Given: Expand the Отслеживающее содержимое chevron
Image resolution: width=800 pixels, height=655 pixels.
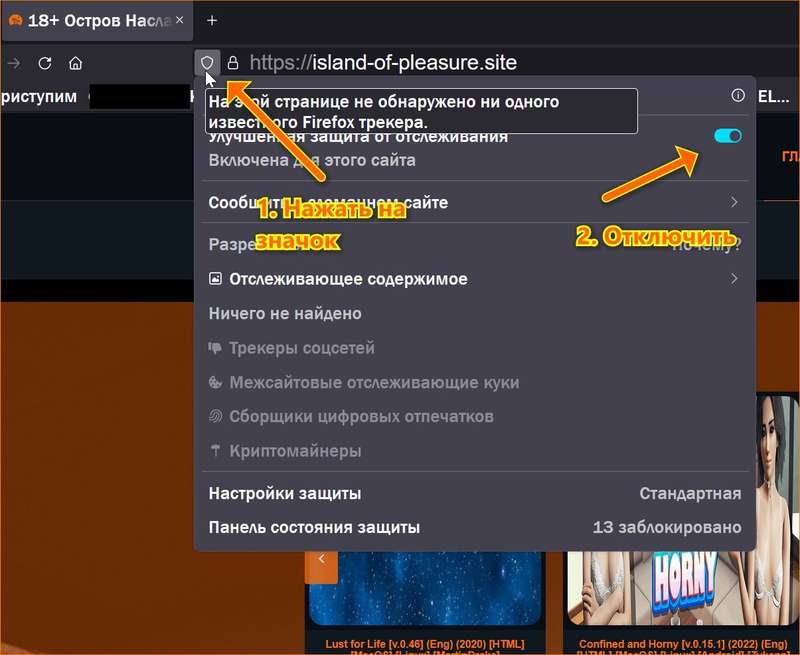Looking at the screenshot, I should tap(734, 279).
